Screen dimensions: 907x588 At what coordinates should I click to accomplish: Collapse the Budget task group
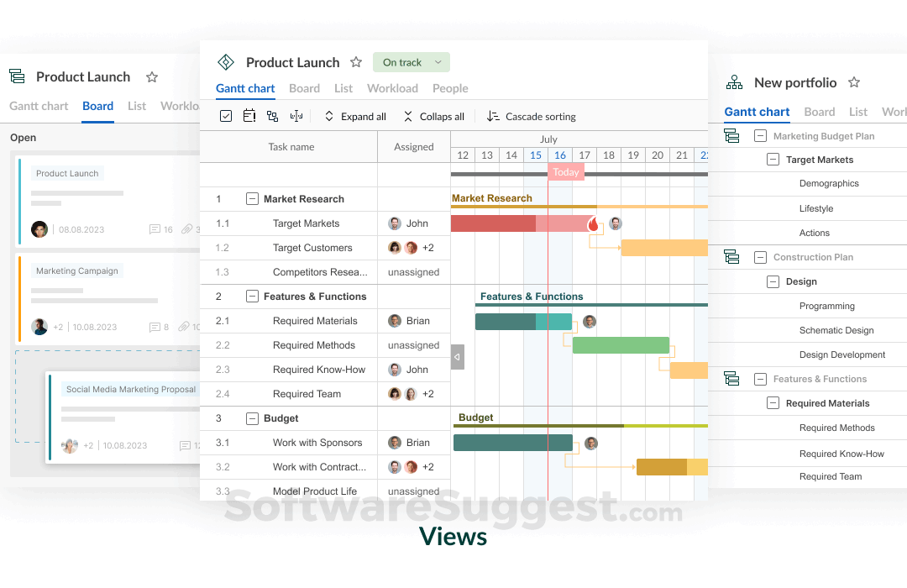pos(252,418)
